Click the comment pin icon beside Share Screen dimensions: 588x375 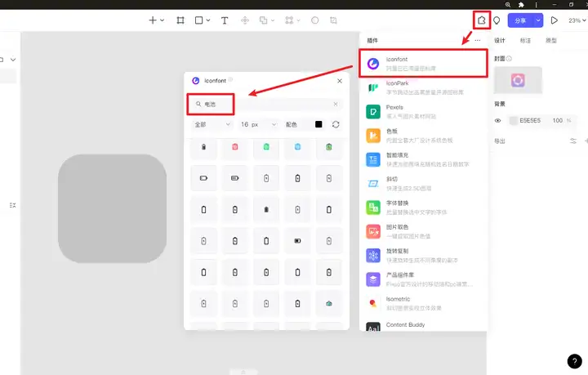click(x=497, y=20)
